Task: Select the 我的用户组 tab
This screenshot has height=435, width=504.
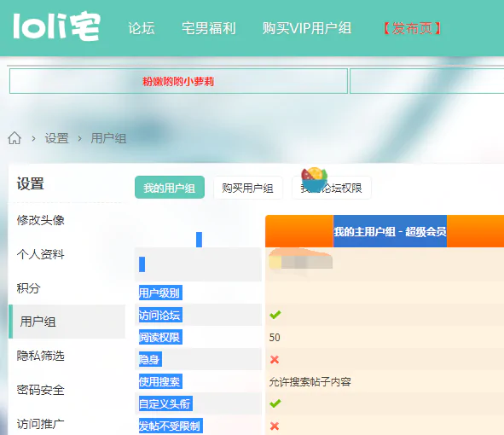Action: click(170, 188)
